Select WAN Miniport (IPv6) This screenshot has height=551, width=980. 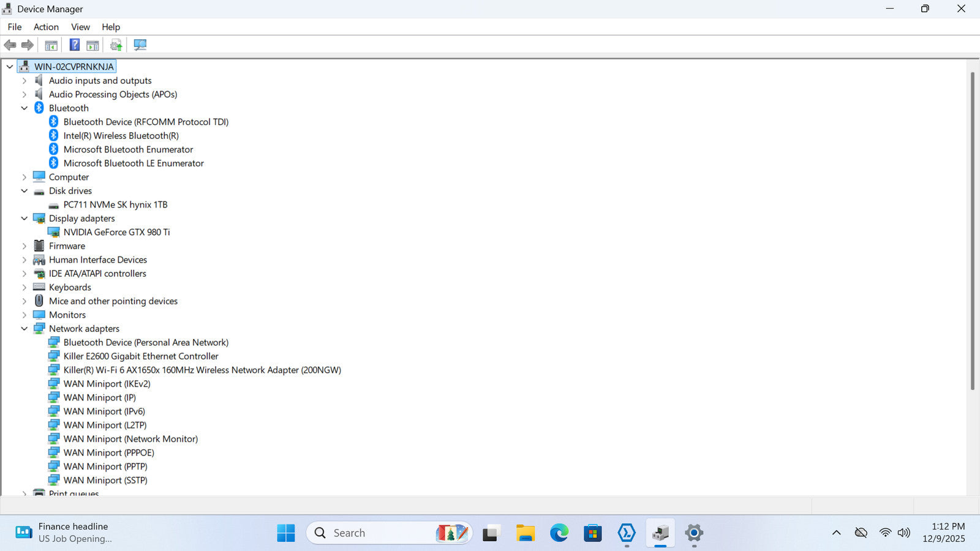tap(104, 411)
